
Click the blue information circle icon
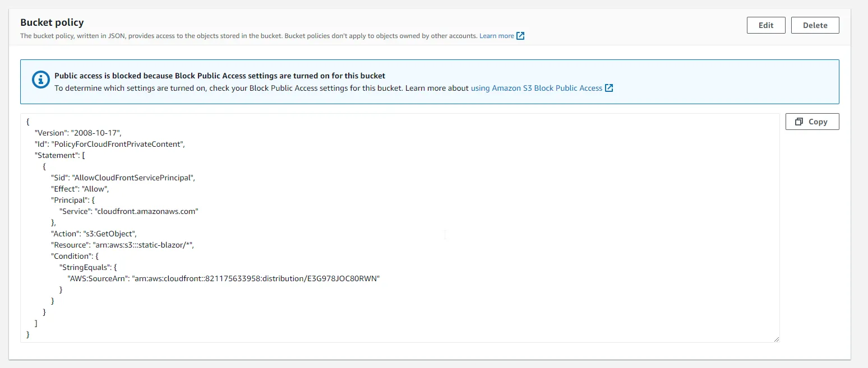(40, 80)
